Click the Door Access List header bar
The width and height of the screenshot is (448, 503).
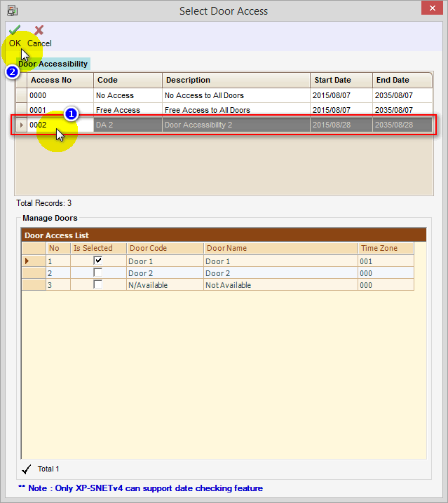click(x=223, y=235)
